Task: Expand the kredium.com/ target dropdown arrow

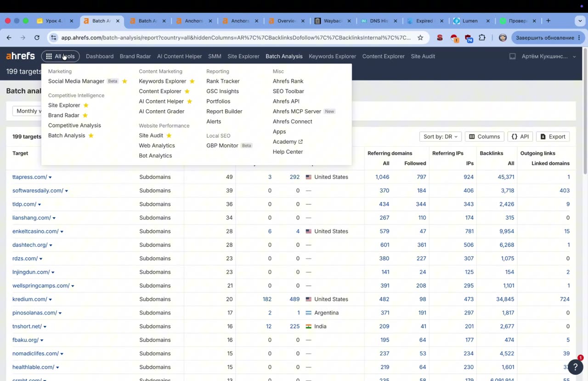Action: pyautogui.click(x=51, y=300)
